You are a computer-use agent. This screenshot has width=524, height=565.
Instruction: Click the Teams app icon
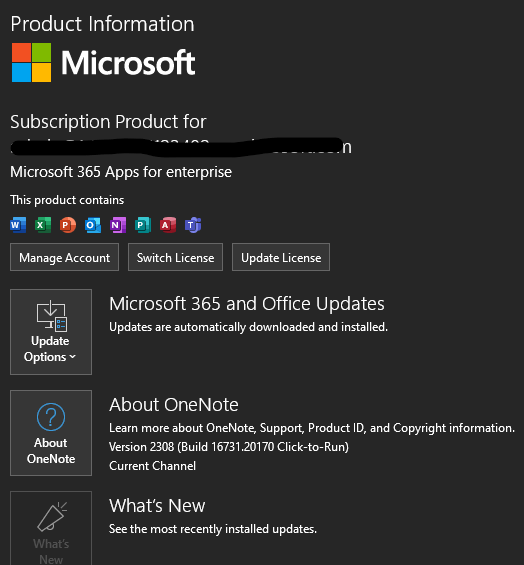tap(193, 225)
